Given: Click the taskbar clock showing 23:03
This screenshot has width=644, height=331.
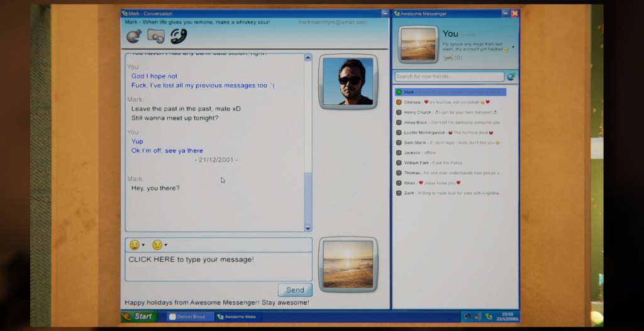Looking at the screenshot, I should point(508,317).
